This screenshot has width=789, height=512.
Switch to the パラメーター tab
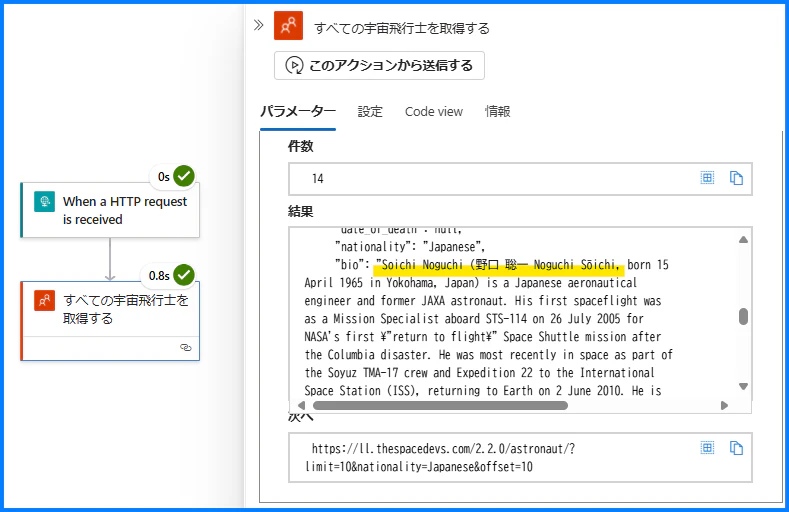pyautogui.click(x=298, y=112)
